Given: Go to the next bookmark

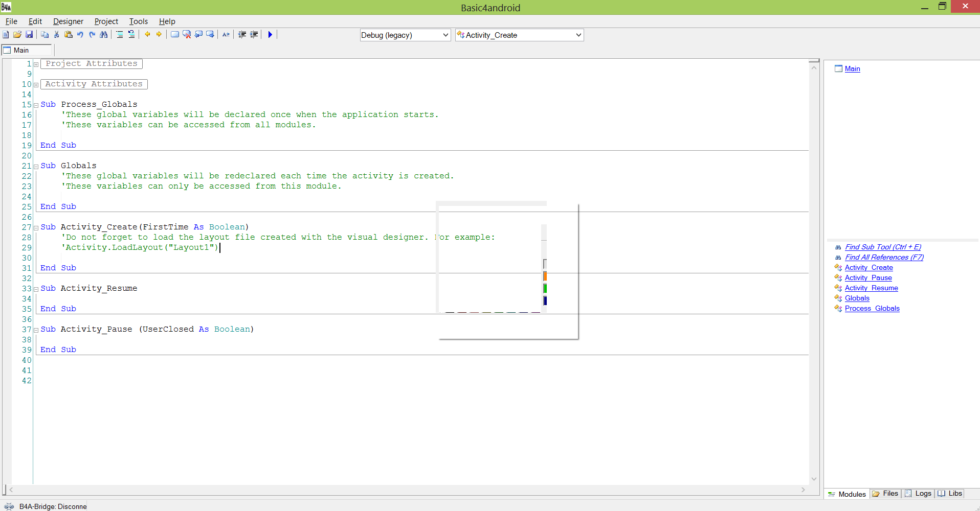Looking at the screenshot, I should 210,35.
